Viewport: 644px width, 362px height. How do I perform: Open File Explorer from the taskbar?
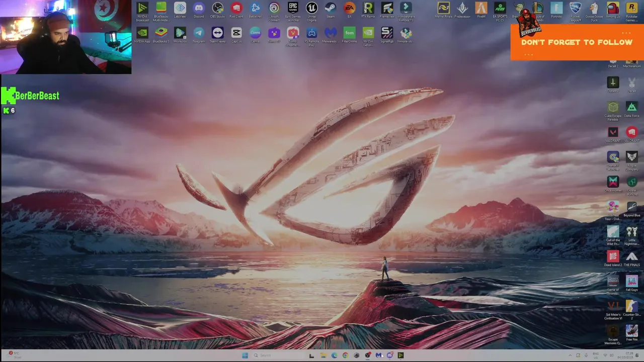(x=323, y=355)
